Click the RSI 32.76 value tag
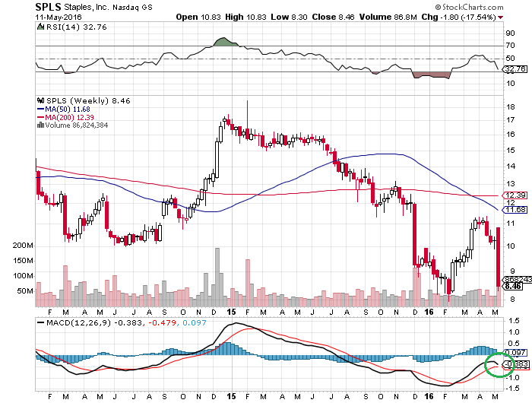Screen dimensions: 532x403 coord(515,69)
